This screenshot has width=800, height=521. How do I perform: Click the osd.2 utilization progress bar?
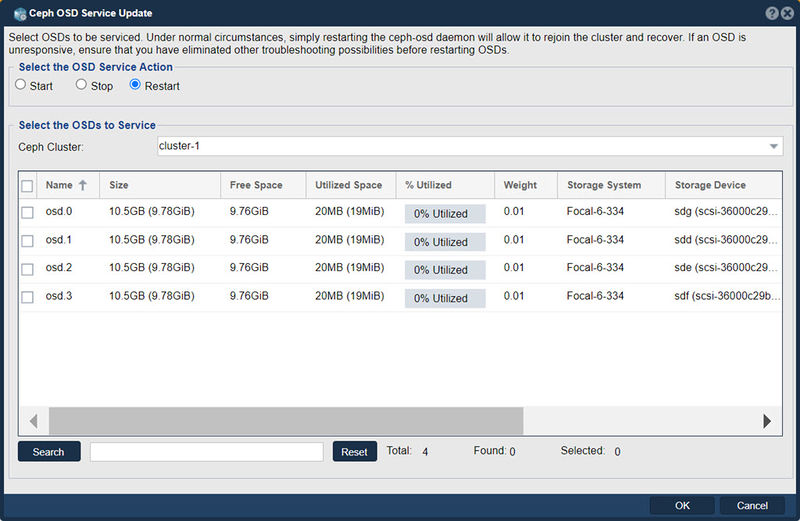[445, 270]
